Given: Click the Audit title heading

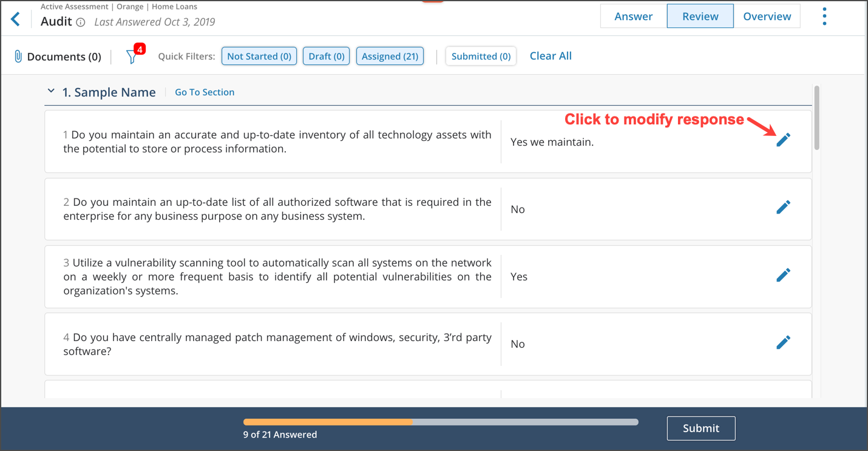Looking at the screenshot, I should pos(56,21).
